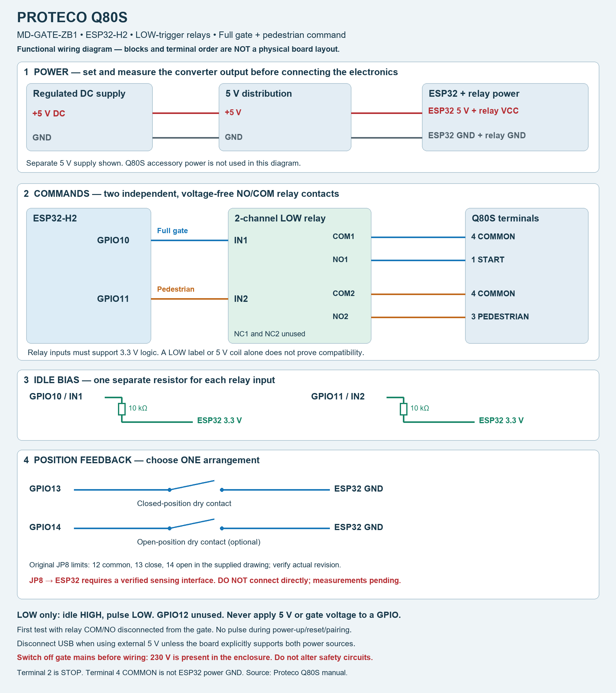Select the GPIO14 open-position switch symbol
This screenshot has width=616, height=693.
pyautogui.click(x=196, y=524)
